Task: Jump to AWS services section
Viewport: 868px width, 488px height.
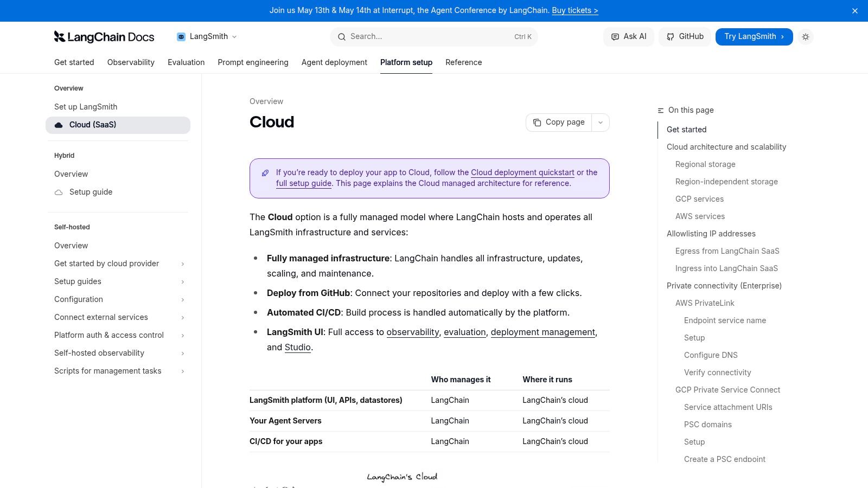Action: pyautogui.click(x=700, y=216)
